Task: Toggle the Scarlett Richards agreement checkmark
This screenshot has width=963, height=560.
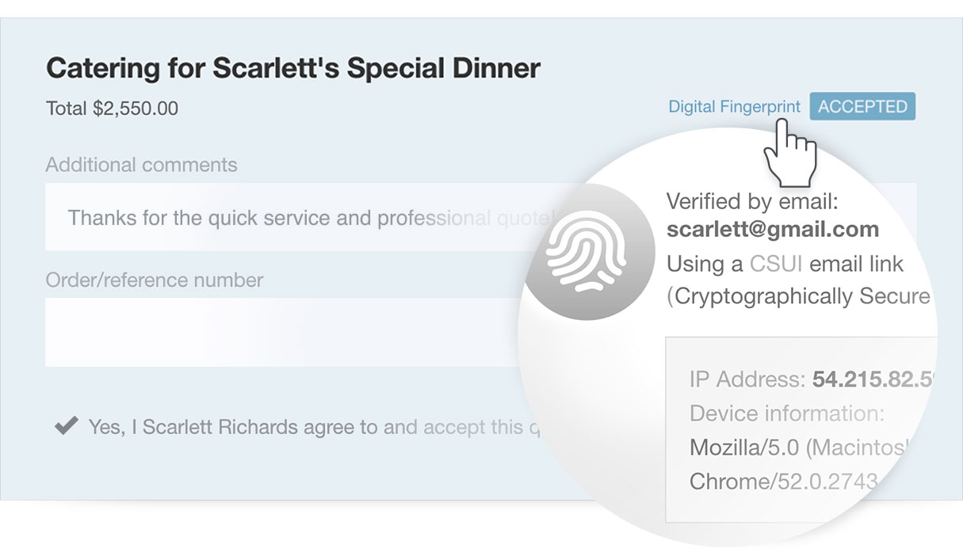Action: click(66, 426)
